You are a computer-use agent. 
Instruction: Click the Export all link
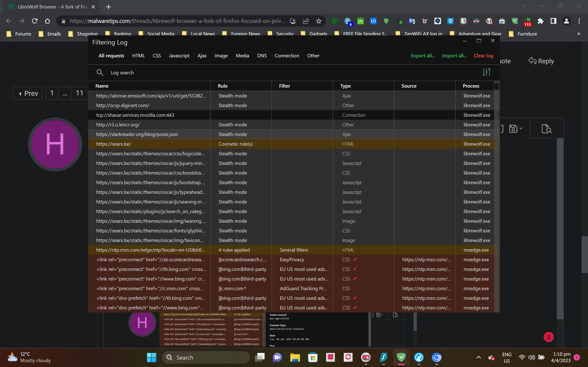(x=423, y=56)
